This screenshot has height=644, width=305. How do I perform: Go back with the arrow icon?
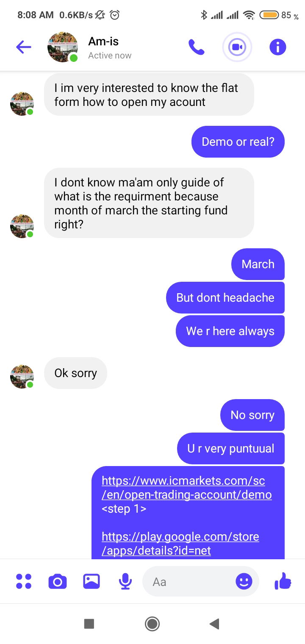[x=24, y=47]
